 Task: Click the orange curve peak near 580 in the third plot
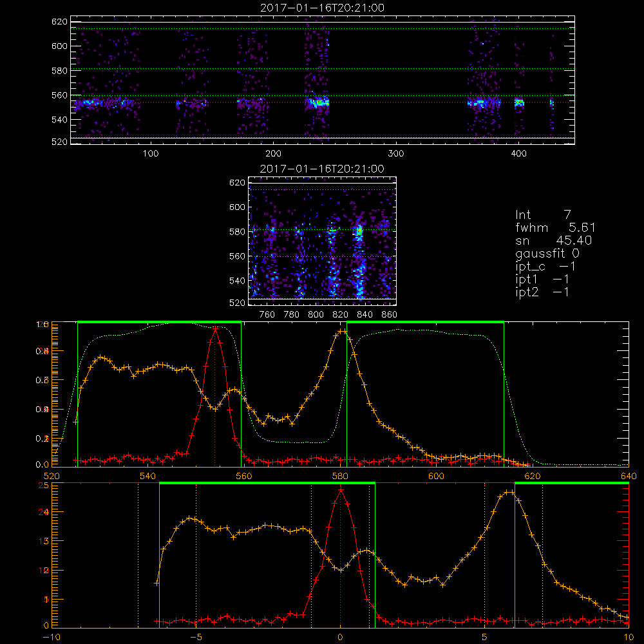pos(342,331)
